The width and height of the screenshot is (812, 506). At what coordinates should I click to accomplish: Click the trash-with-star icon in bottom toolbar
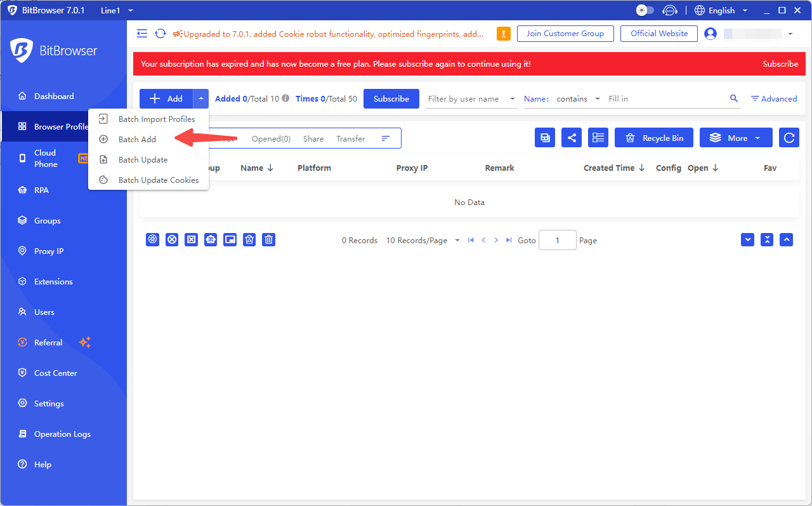click(250, 239)
